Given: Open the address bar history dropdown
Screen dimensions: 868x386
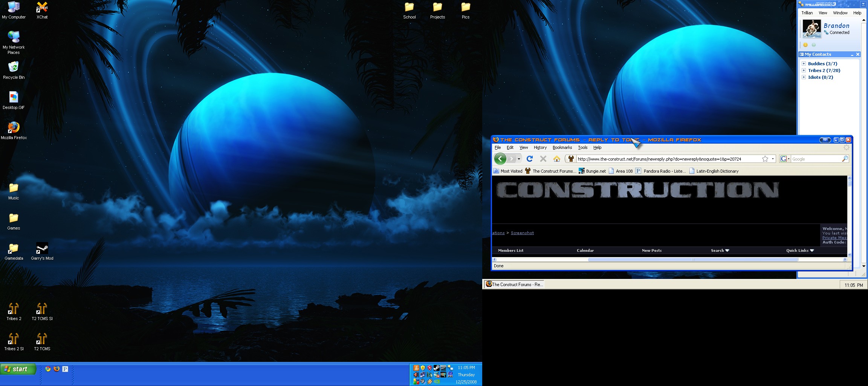Looking at the screenshot, I should [773, 159].
